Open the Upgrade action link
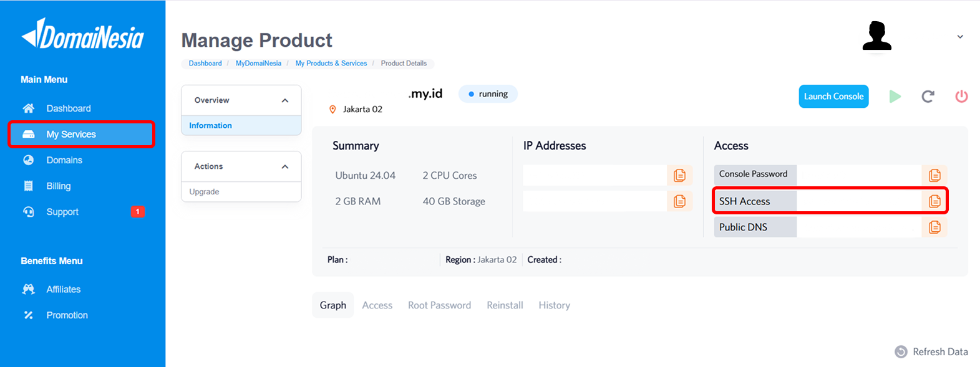The image size is (980, 367). (204, 192)
